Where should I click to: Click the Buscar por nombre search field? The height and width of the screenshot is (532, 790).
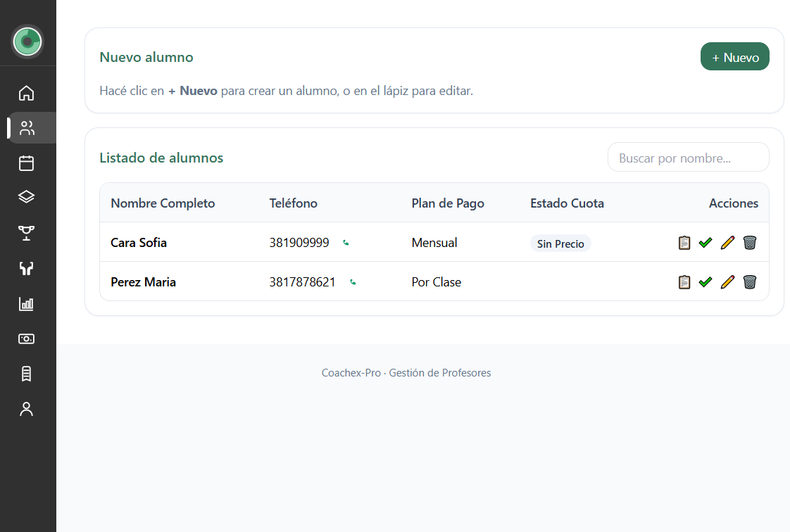(688, 158)
